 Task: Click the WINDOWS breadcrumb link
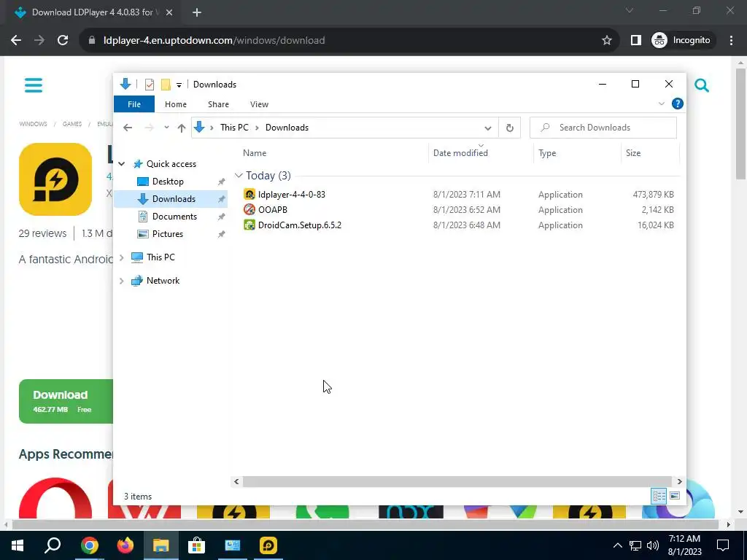[33, 124]
